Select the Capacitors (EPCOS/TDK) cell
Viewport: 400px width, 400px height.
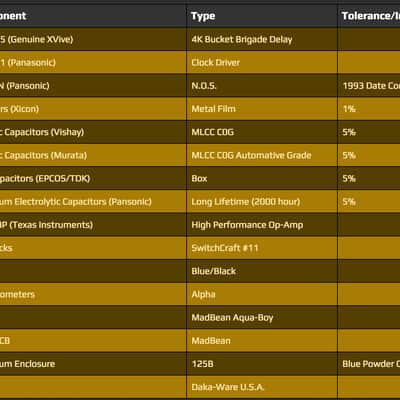point(93,178)
